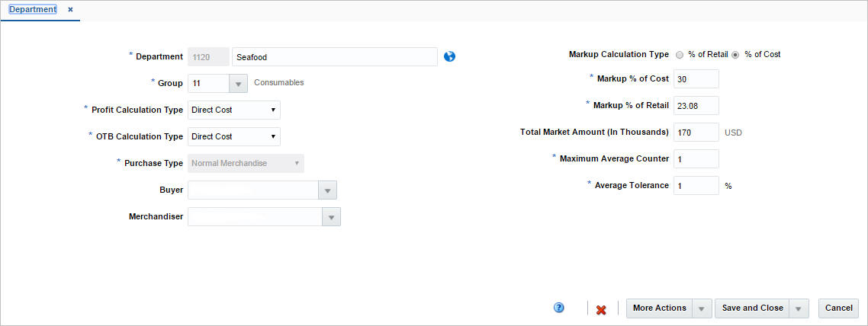Click the Merchandiser input field
868x326 pixels.
tap(256, 217)
